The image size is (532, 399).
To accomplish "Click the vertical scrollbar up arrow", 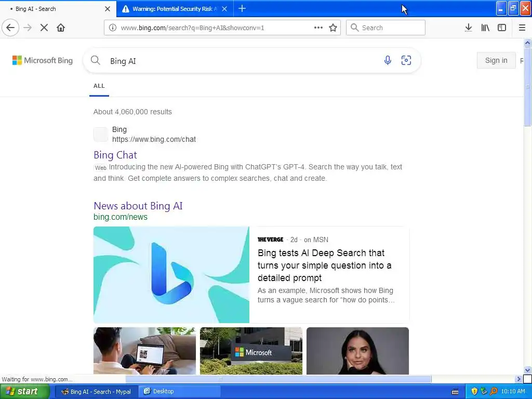I will click(528, 43).
